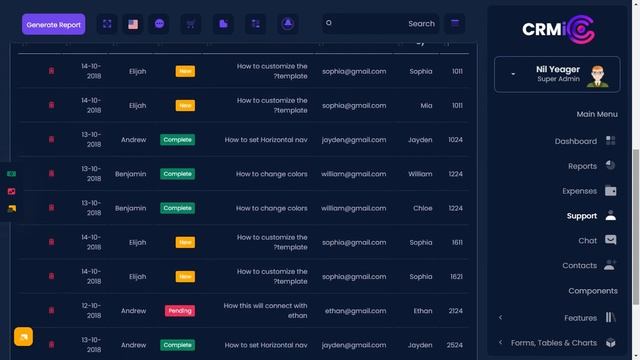
Task: Toggle fullscreen mode icon in toolbar
Action: tap(107, 24)
